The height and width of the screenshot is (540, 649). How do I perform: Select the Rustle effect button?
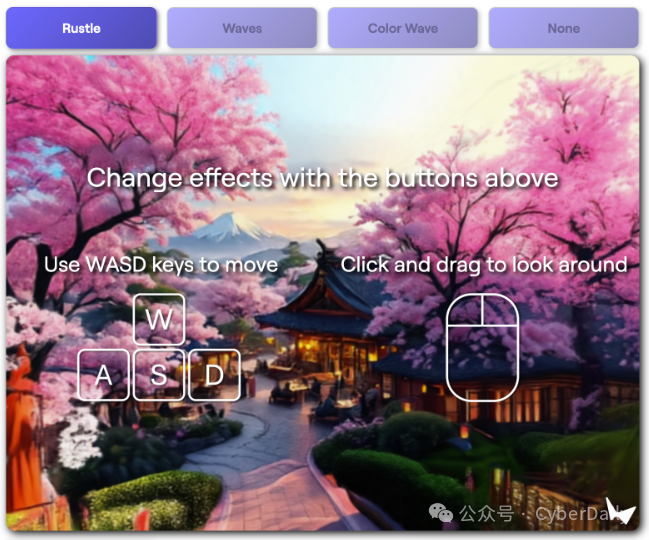[81, 28]
